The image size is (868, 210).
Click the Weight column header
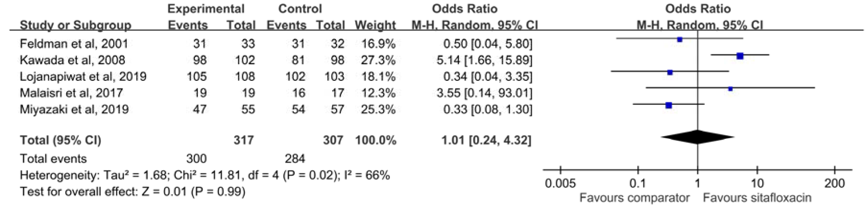point(375,25)
